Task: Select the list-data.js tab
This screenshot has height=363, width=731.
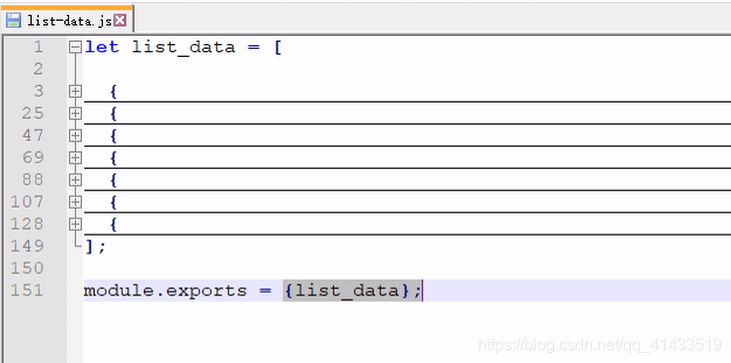Action: pos(67,20)
